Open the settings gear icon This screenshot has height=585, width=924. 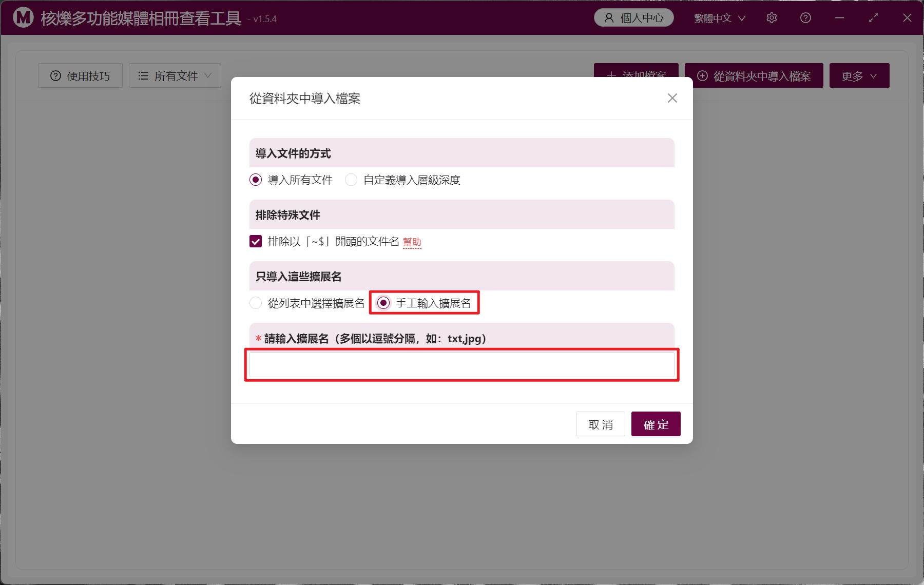772,18
